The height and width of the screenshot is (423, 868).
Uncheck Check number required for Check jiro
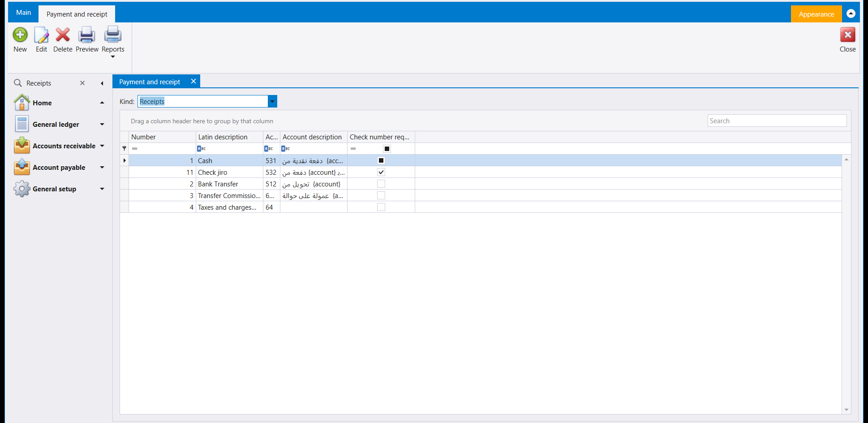pos(381,172)
